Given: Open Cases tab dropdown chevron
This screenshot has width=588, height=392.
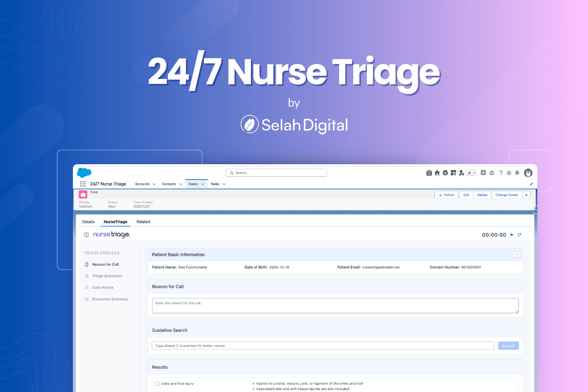Looking at the screenshot, I should click(203, 184).
